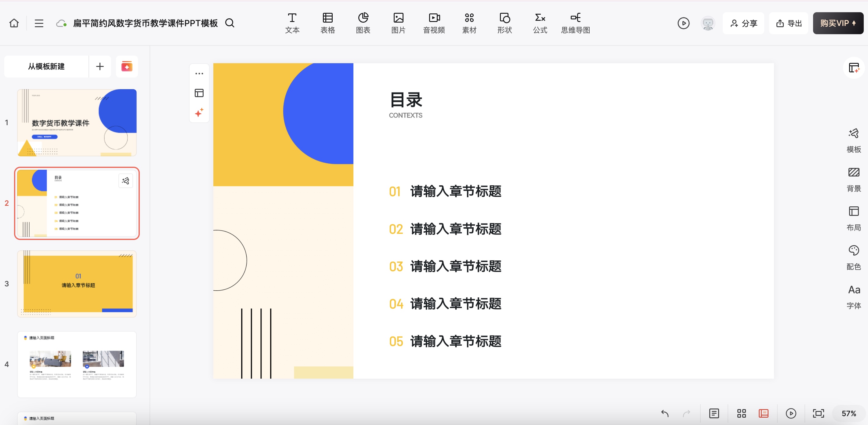Select chapter title beside 04
The height and width of the screenshot is (425, 868).
pyautogui.click(x=456, y=304)
